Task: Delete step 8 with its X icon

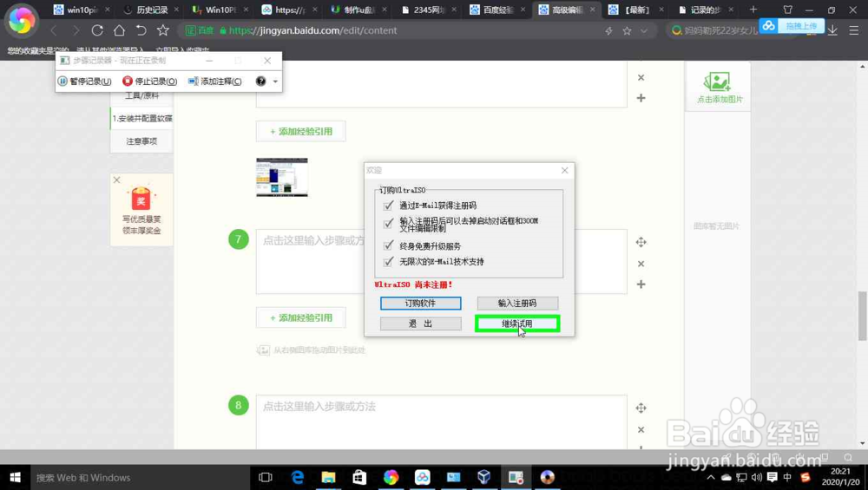Action: (641, 429)
